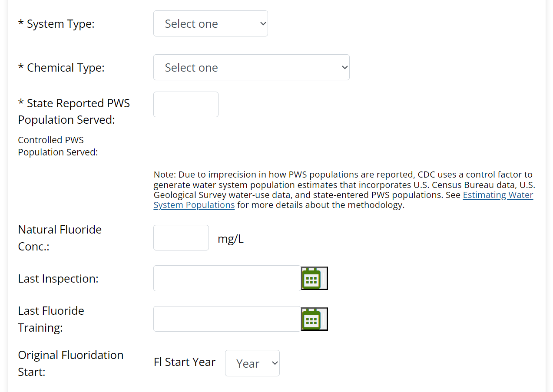The image size is (553, 392).
Task: Click the State Reported PWS Population Served label
Action: [74, 112]
